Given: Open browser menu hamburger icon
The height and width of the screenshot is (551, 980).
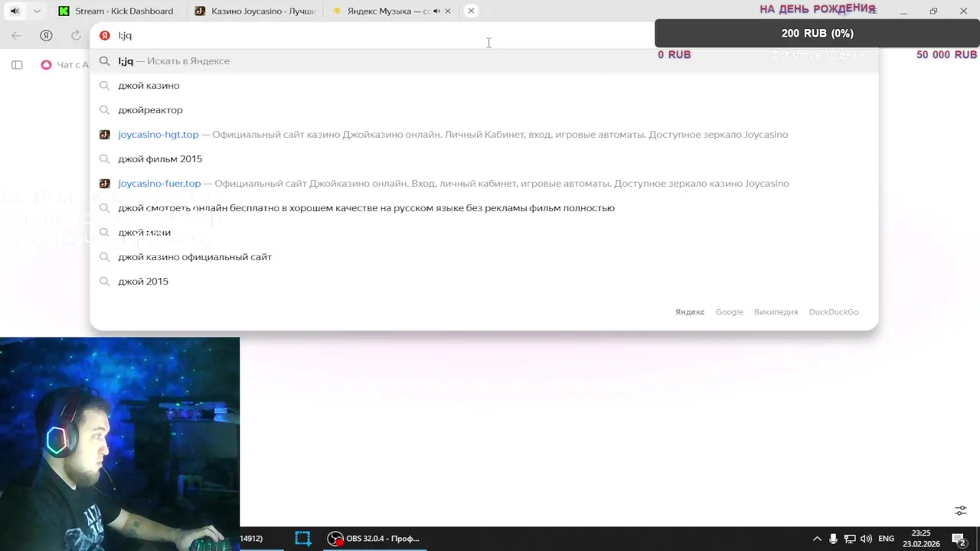Looking at the screenshot, I should click(x=872, y=11).
